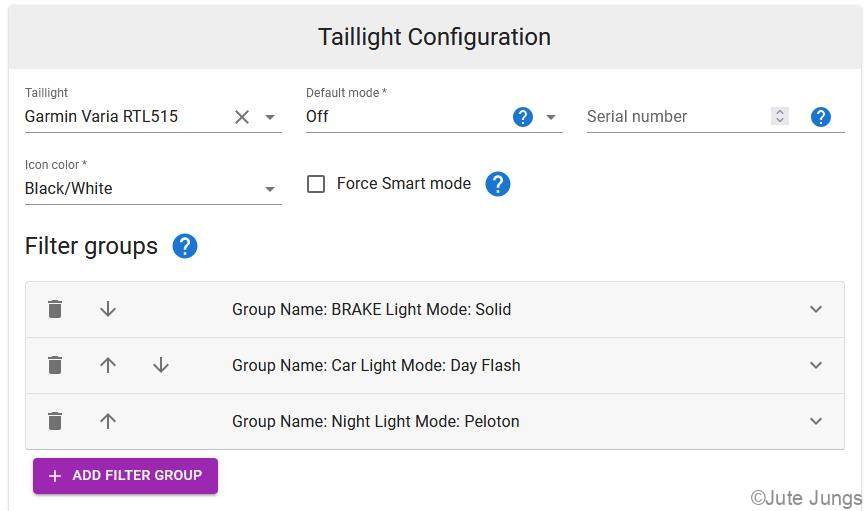Open help for Filter groups

(185, 246)
